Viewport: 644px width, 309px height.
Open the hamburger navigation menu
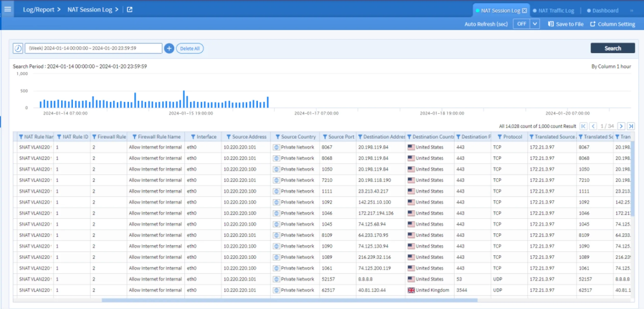tap(8, 9)
